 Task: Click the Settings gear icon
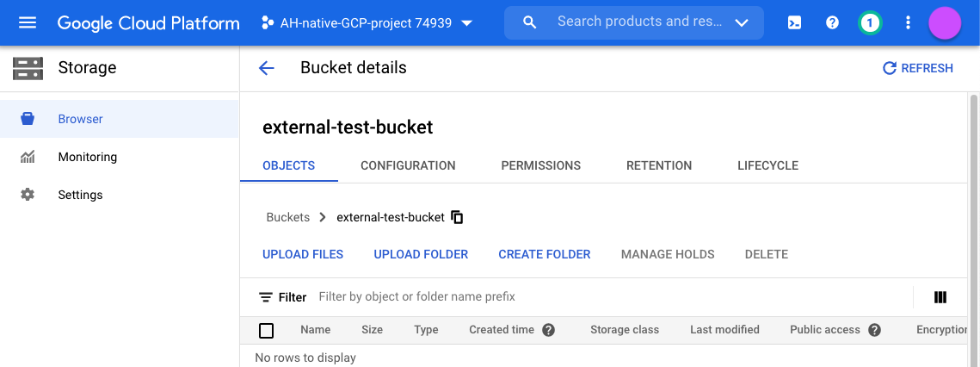tap(28, 195)
